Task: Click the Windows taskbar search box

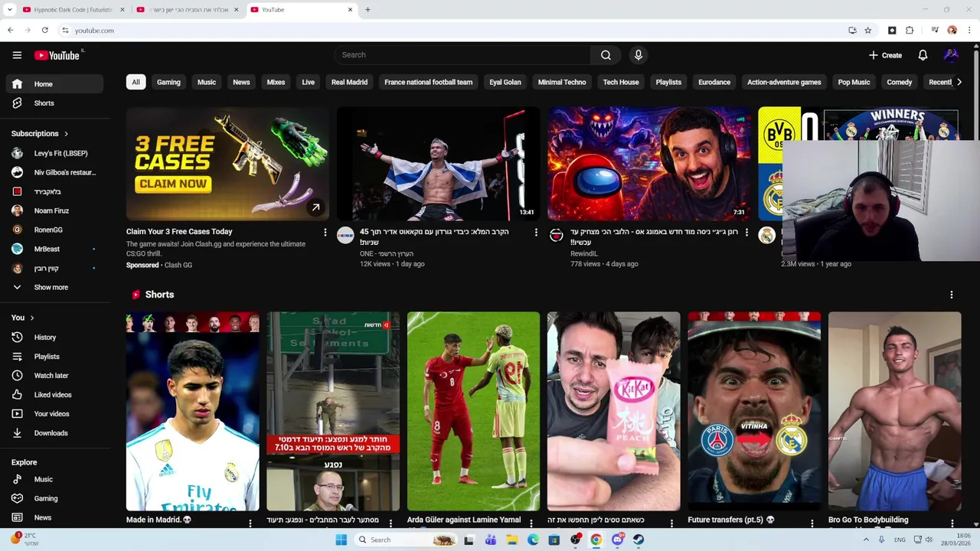Action: 406,540
